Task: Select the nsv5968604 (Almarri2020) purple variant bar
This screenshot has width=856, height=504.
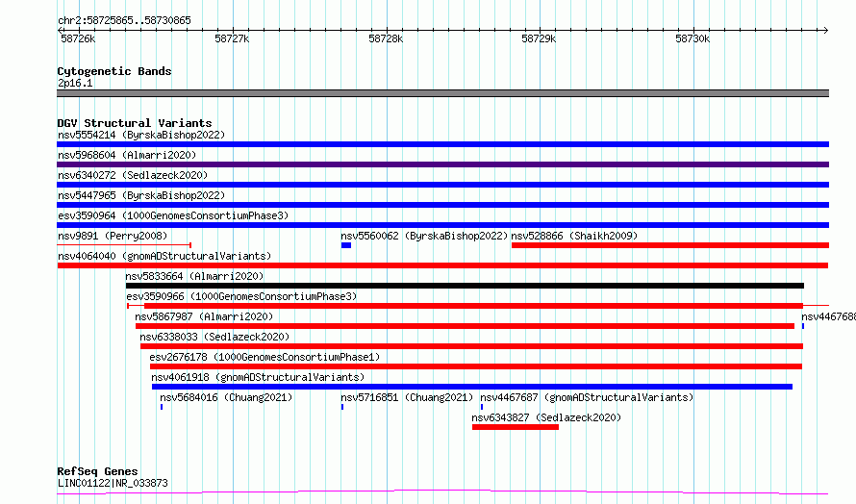Action: pyautogui.click(x=442, y=164)
